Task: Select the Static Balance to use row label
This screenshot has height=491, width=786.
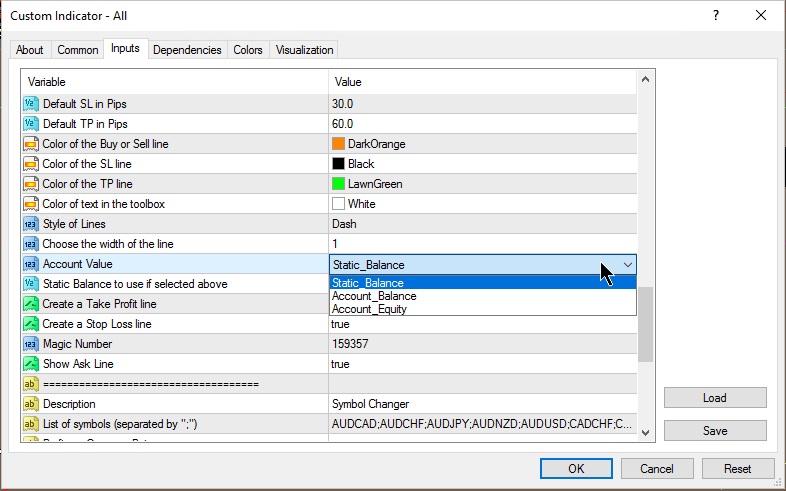Action: pos(135,284)
